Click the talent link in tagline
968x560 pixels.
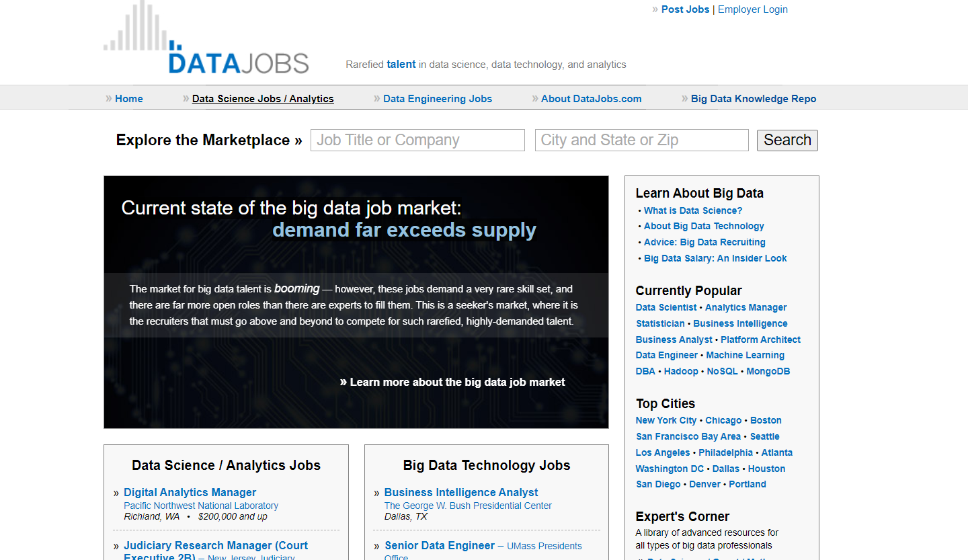(401, 65)
